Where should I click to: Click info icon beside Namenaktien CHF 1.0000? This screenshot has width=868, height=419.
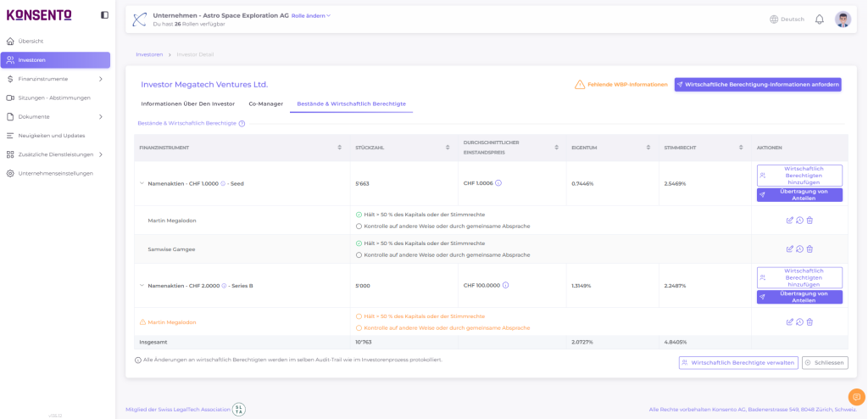(224, 183)
